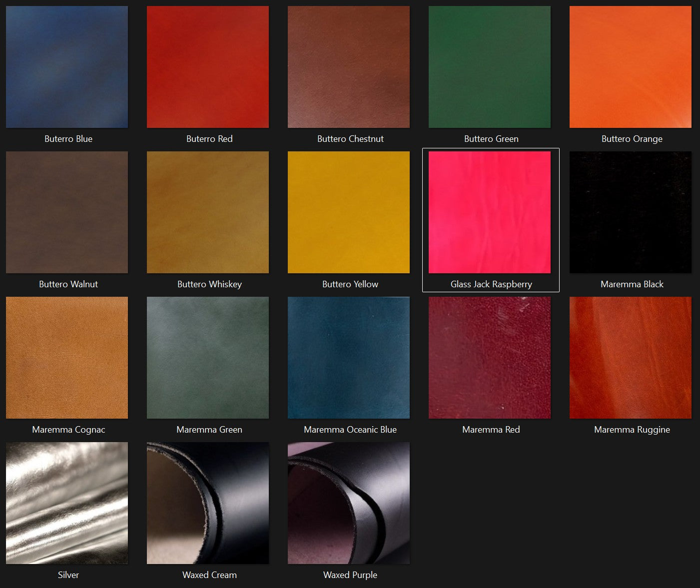Click the 'Silver' file name

point(68,575)
